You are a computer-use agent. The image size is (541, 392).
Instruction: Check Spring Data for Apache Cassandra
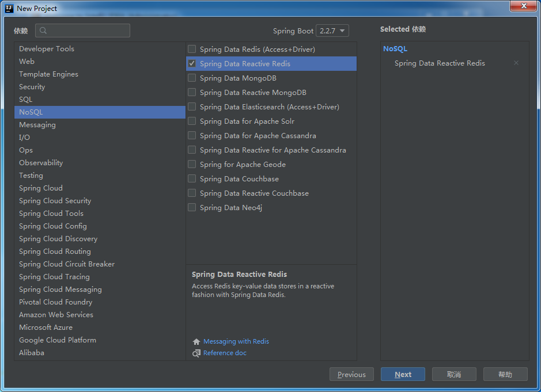[192, 135]
